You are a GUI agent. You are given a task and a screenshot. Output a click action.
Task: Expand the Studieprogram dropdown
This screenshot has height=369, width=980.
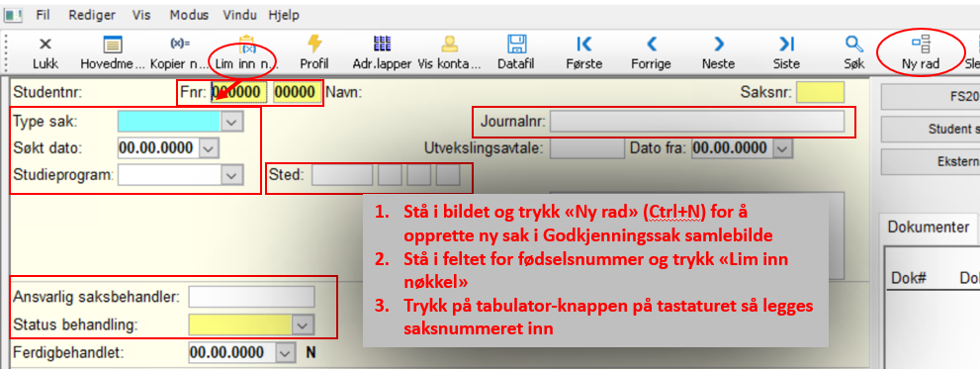point(231,175)
